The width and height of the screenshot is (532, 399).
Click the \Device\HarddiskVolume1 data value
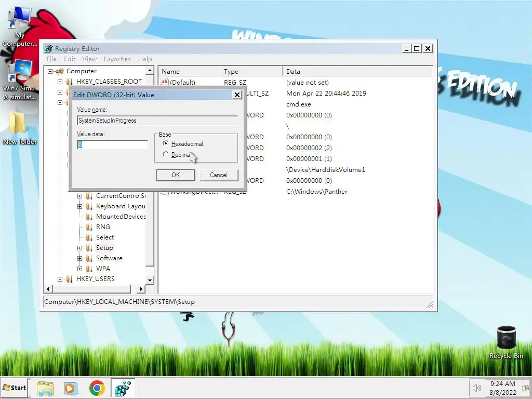tap(325, 170)
